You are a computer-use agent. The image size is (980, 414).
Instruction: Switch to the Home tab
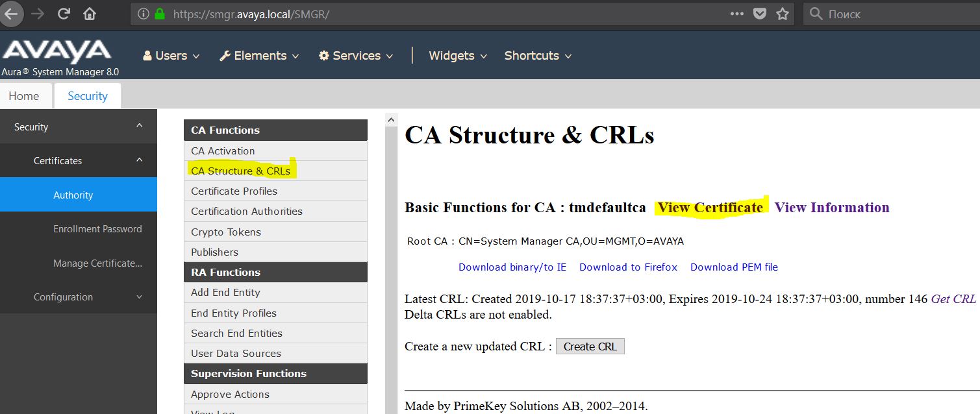tap(24, 96)
